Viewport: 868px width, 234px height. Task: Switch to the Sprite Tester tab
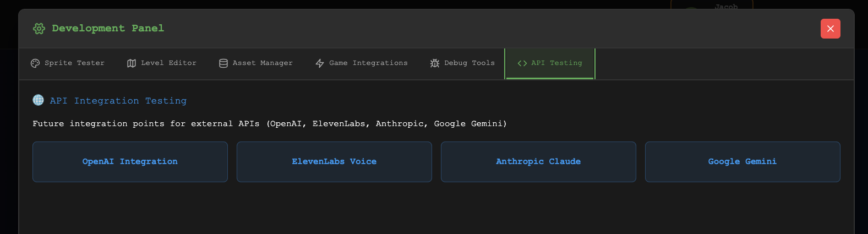(74, 63)
